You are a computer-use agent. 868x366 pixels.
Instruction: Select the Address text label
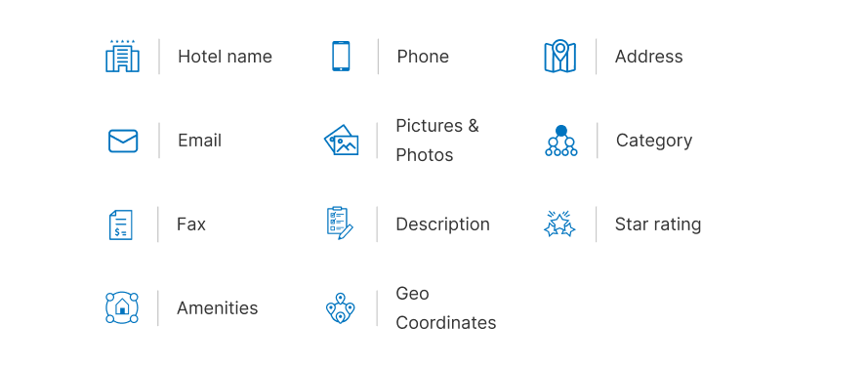point(648,57)
